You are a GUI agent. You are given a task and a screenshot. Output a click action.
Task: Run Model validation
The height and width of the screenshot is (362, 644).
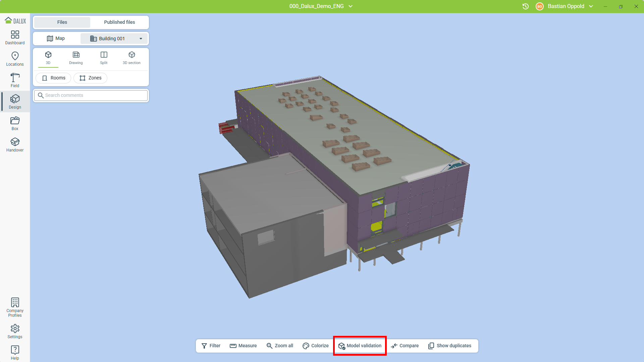tap(360, 346)
